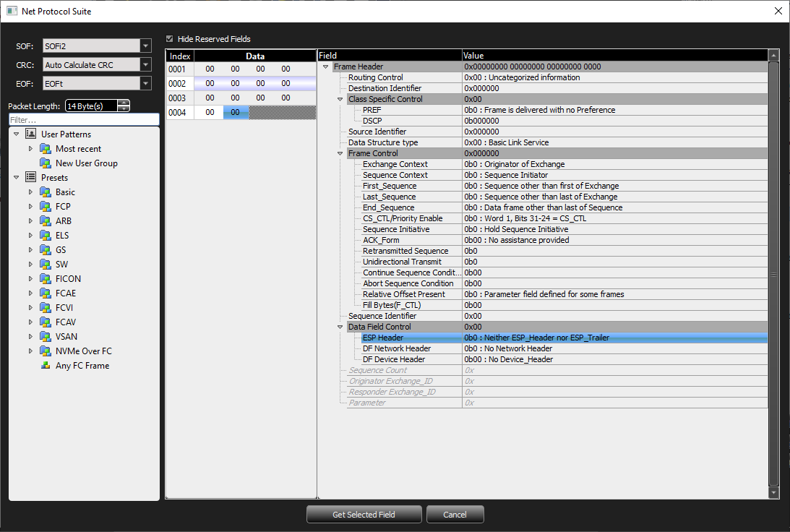Viewport: 790px width, 532px height.
Task: Select the Sequence Identifier field row
Action: pos(557,316)
